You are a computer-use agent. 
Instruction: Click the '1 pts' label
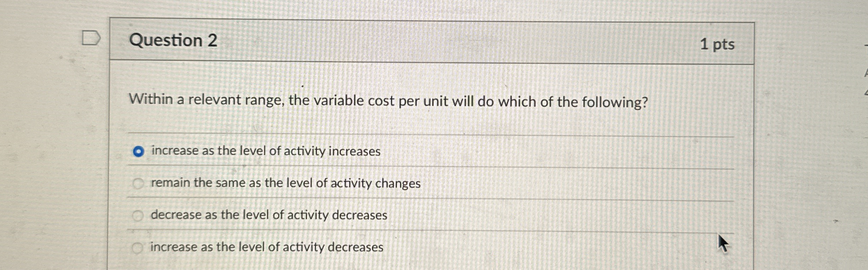click(x=719, y=44)
